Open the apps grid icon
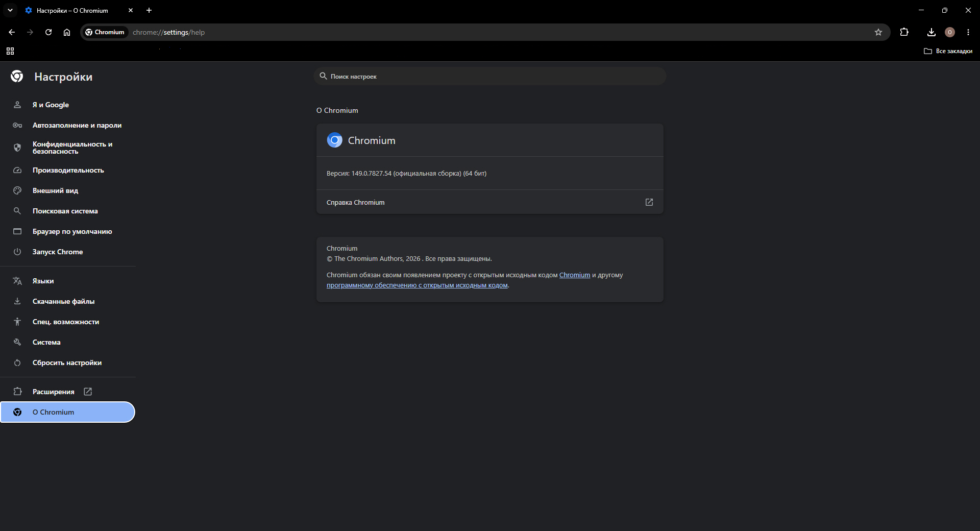The width and height of the screenshot is (980, 531). (x=10, y=51)
